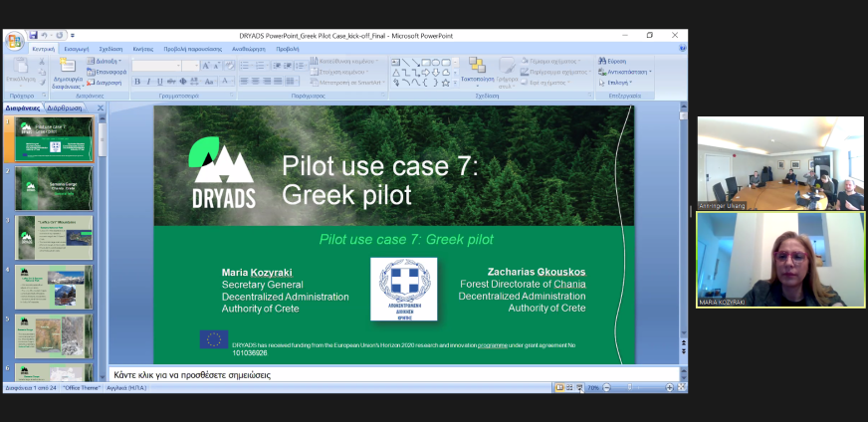Open the PowerPoint help icon
The width and height of the screenshot is (868, 422).
tap(682, 48)
